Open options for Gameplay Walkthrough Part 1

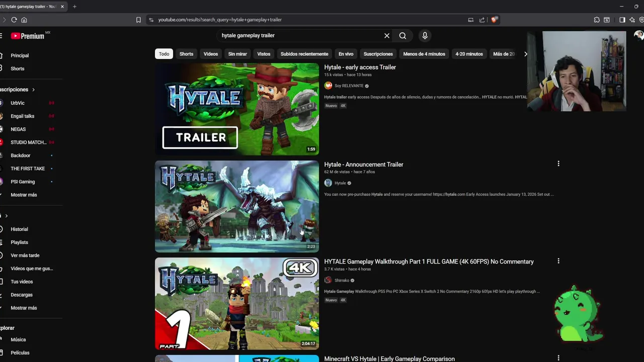[x=558, y=261]
